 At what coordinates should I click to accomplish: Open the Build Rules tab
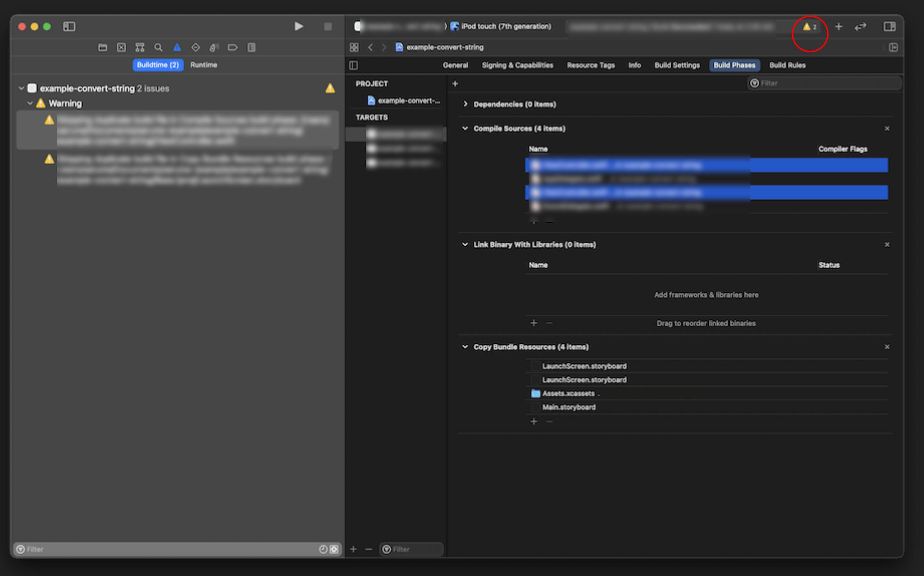pyautogui.click(x=788, y=66)
